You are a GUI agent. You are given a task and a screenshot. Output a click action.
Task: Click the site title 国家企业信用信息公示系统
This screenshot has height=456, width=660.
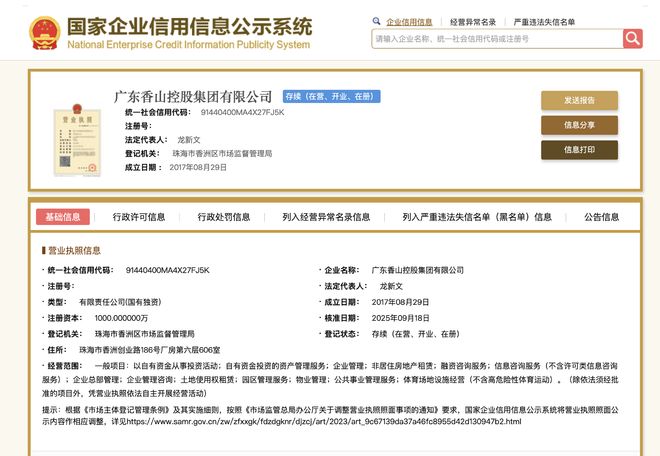(x=189, y=27)
